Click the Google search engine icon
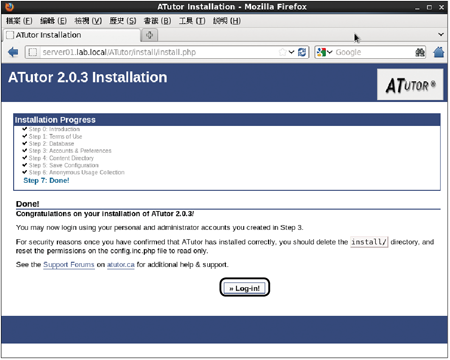Viewport: 450px width, 360px height. pos(321,52)
